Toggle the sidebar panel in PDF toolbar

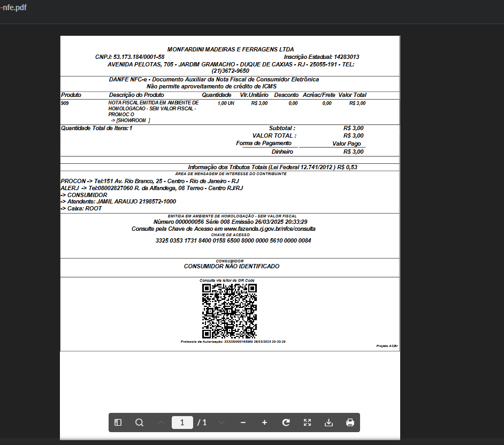118,423
